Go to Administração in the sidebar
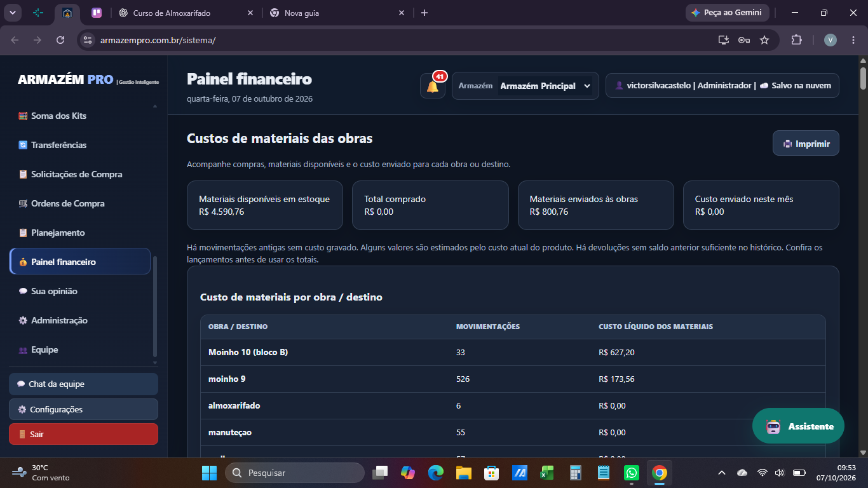Viewport: 868px width, 488px height. coord(80,320)
